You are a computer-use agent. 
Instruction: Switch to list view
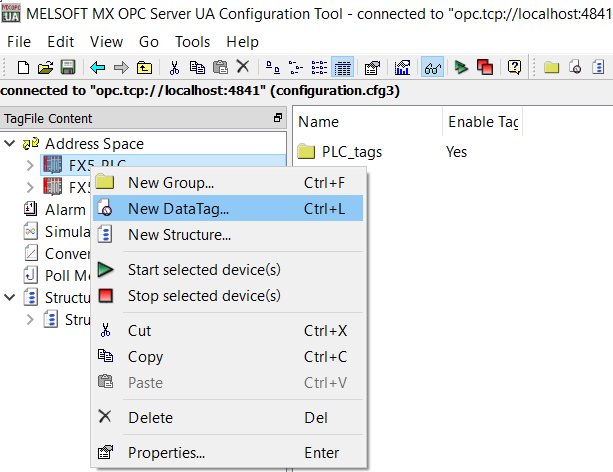pyautogui.click(x=319, y=68)
